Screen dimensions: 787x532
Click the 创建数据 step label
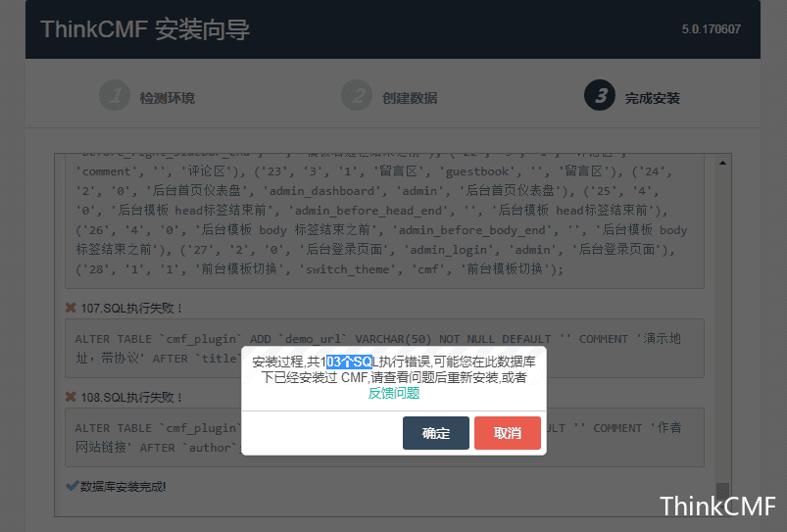click(x=410, y=98)
